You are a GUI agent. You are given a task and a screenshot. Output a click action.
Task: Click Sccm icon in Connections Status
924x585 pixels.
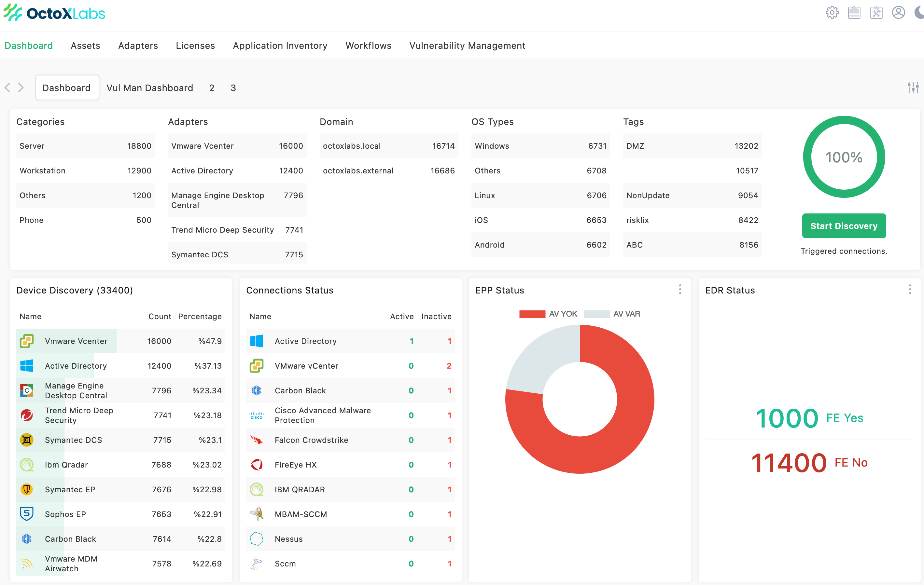click(x=256, y=564)
